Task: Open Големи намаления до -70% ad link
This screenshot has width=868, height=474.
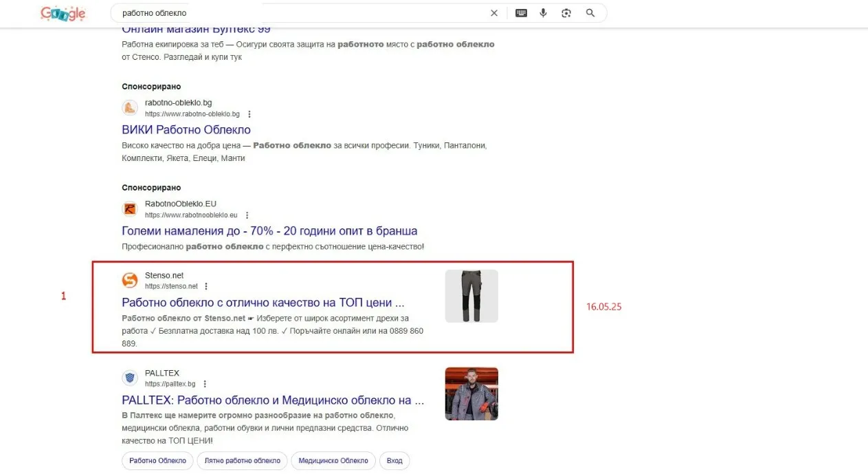Action: [269, 231]
